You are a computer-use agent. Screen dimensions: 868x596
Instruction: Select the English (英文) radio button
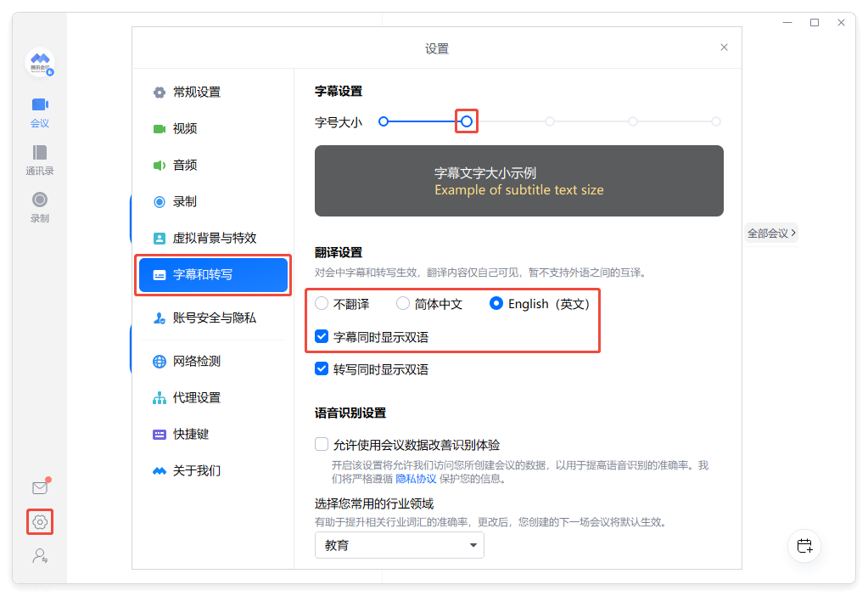point(496,304)
